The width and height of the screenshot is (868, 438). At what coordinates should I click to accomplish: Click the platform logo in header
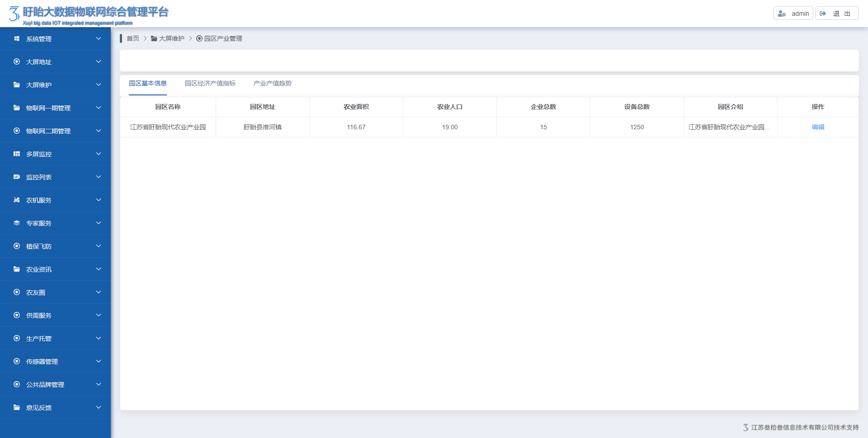[14, 14]
